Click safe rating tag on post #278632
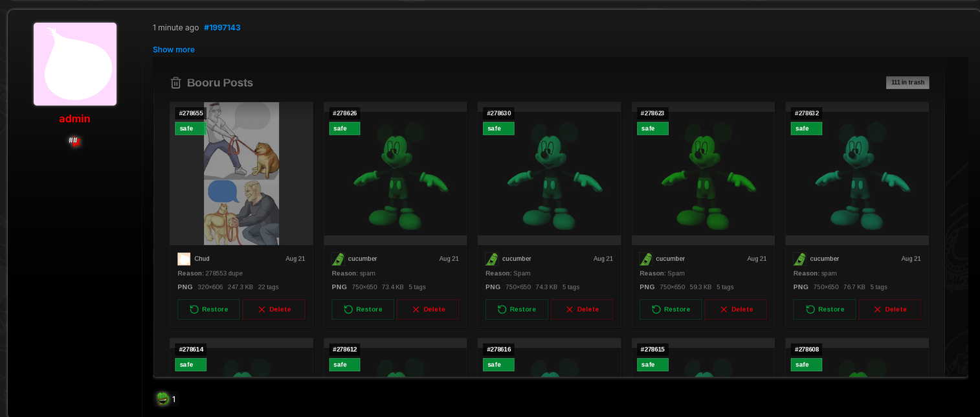The width and height of the screenshot is (980, 417). (807, 128)
